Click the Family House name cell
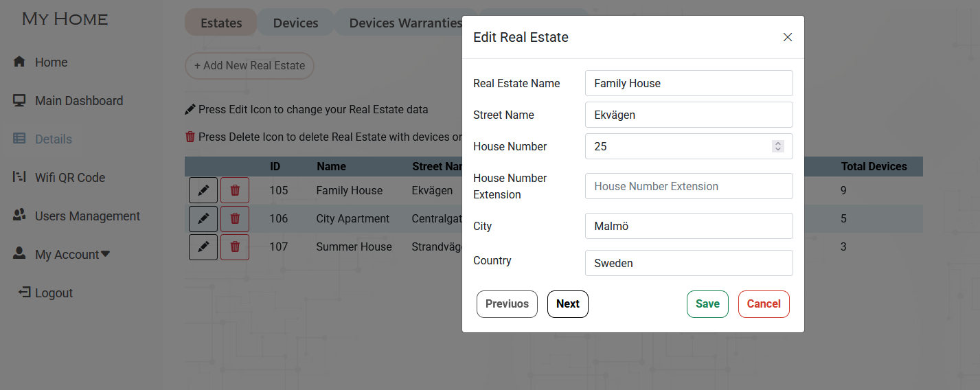 tap(349, 190)
